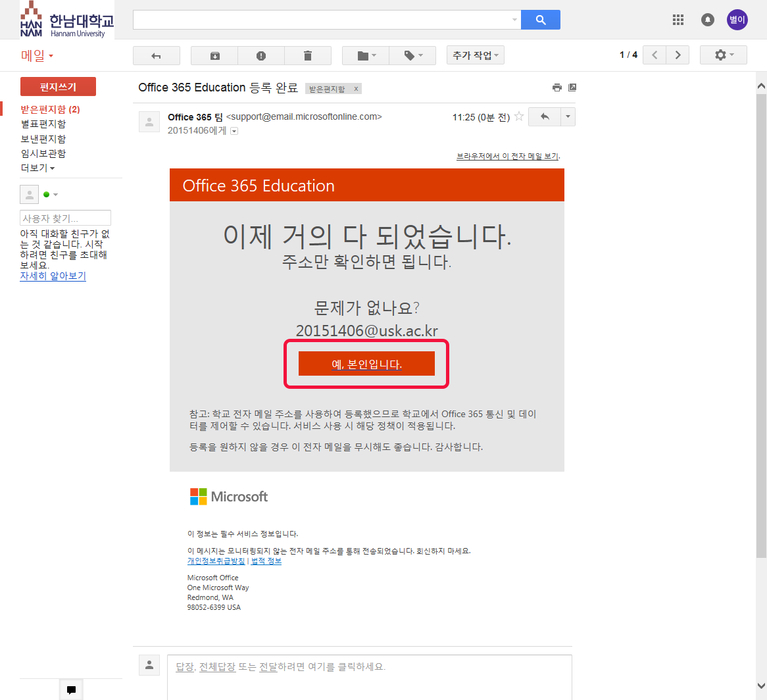The height and width of the screenshot is (700, 767).
Task: Click the 편지쓰기 compose button
Action: 58,87
